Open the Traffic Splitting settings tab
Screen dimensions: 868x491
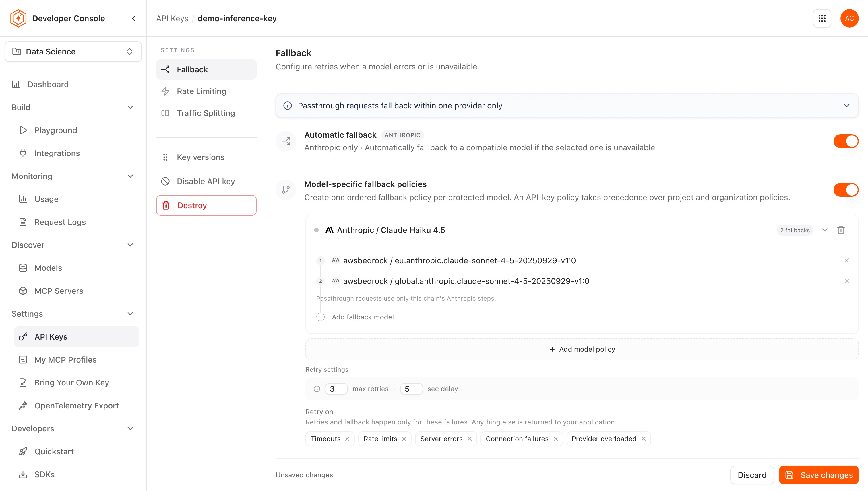click(x=206, y=113)
